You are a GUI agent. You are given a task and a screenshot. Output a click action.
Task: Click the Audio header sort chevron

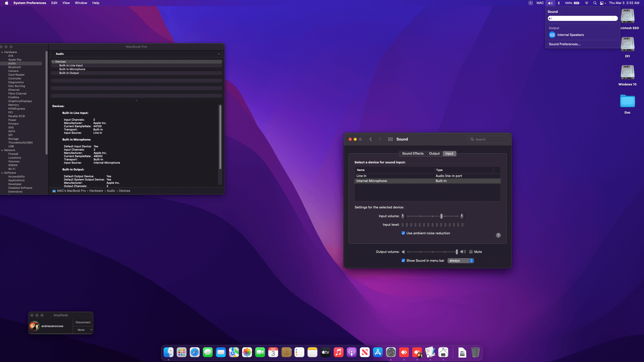219,54
